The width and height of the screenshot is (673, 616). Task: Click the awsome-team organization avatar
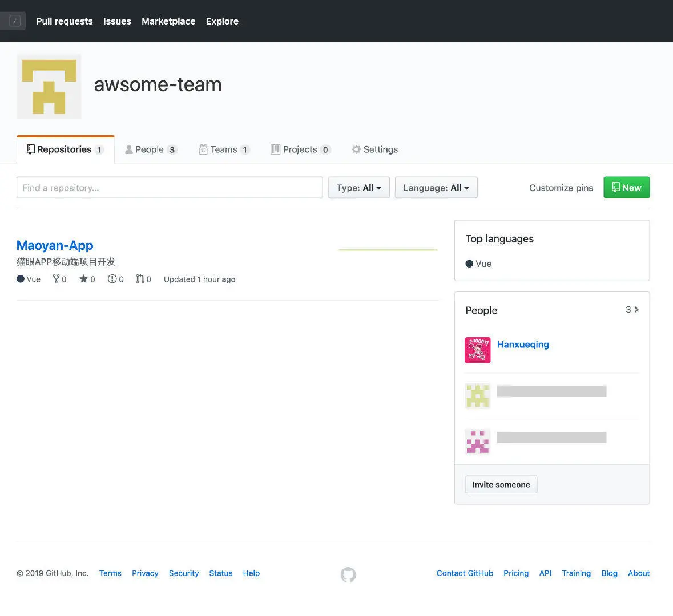tap(49, 86)
